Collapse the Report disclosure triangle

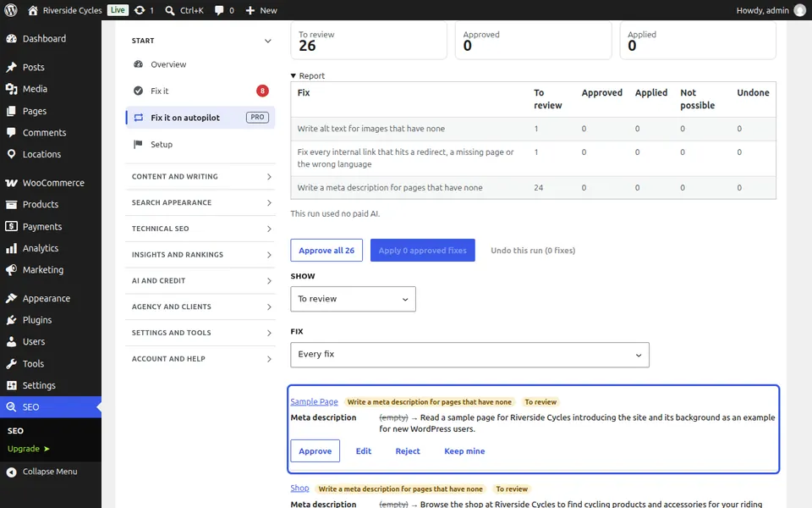tap(294, 75)
